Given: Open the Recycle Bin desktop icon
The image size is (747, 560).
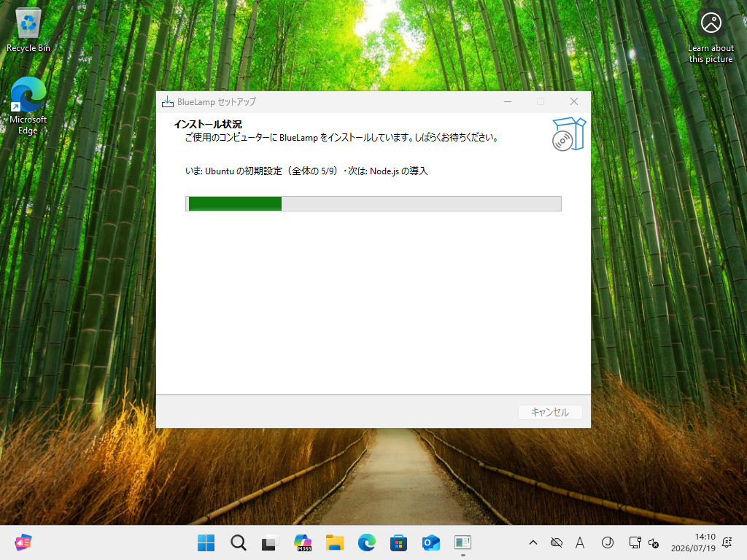Looking at the screenshot, I should [28, 29].
